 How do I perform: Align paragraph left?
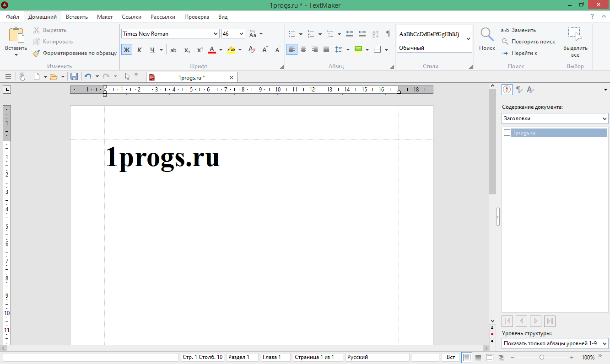pos(292,49)
